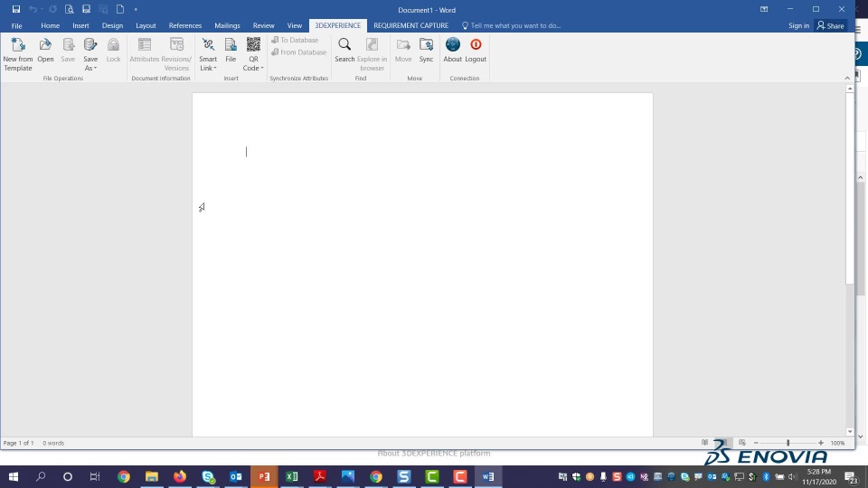
Task: Click the taskbar search icon
Action: [x=41, y=476]
